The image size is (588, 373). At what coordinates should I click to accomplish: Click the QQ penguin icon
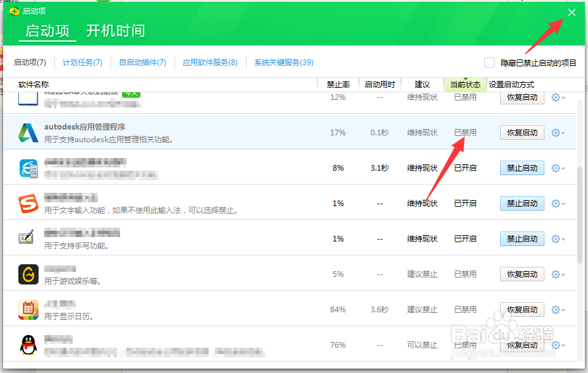pos(28,345)
